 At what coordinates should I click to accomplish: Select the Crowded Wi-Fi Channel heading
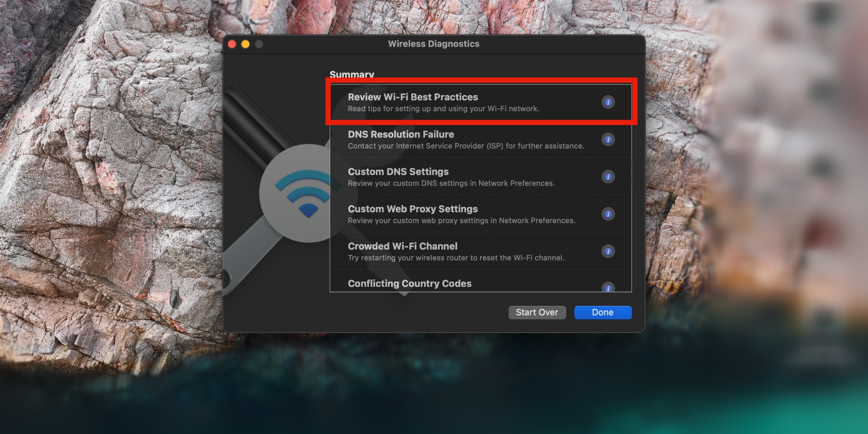402,246
